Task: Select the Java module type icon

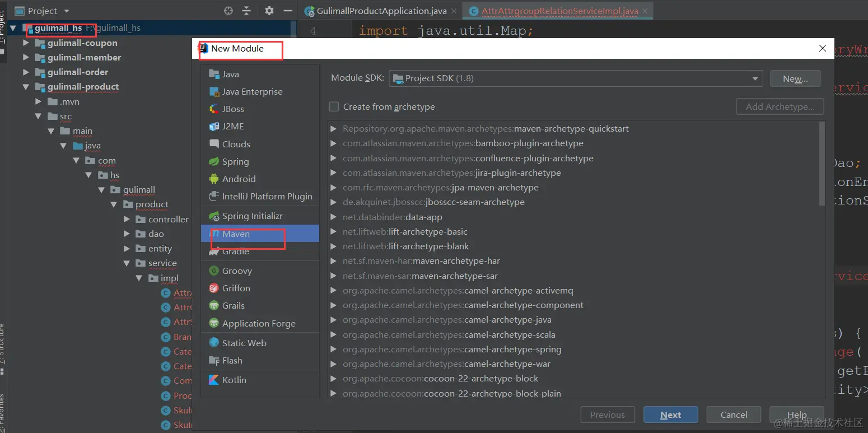Action: pyautogui.click(x=213, y=74)
